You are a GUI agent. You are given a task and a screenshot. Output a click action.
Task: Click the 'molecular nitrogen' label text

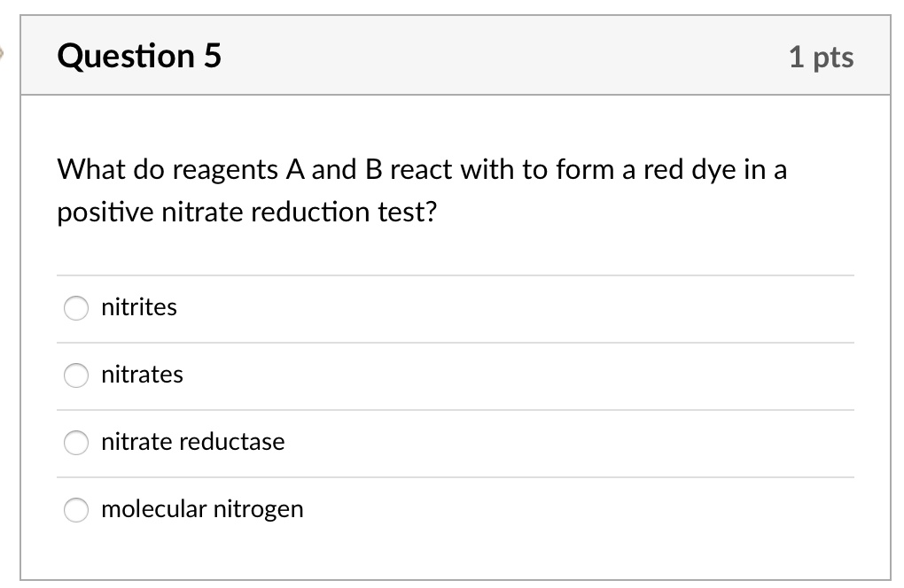tap(202, 509)
